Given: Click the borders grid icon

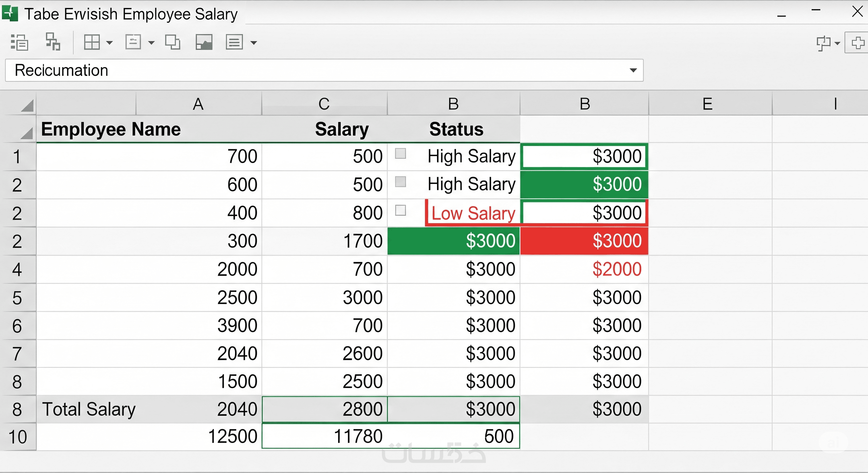Looking at the screenshot, I should coord(92,42).
